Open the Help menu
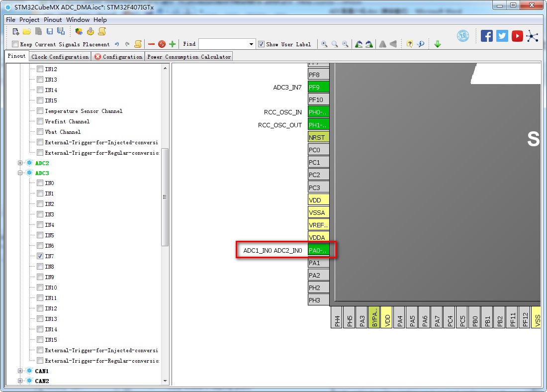Screen dimensions: 547x392 100,19
